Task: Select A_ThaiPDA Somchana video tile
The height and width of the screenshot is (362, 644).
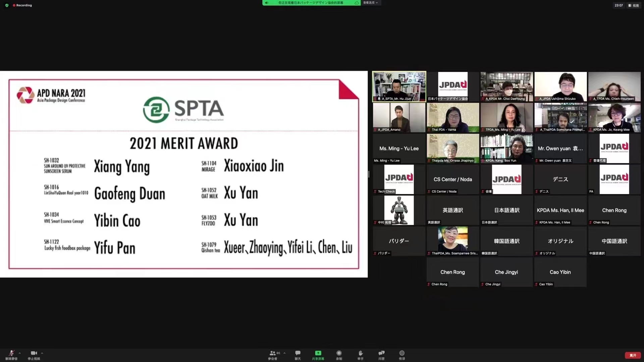Action: click(560, 117)
